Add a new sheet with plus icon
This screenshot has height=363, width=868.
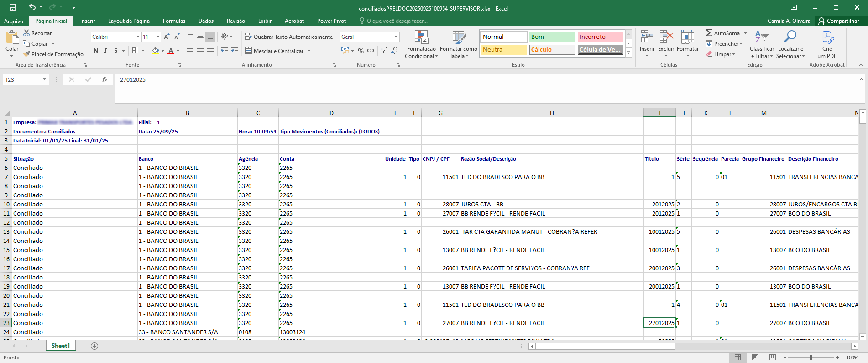[x=94, y=346]
